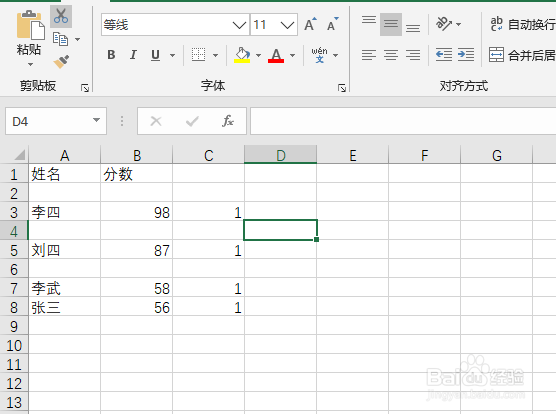Click the text orientation icon

point(444,24)
